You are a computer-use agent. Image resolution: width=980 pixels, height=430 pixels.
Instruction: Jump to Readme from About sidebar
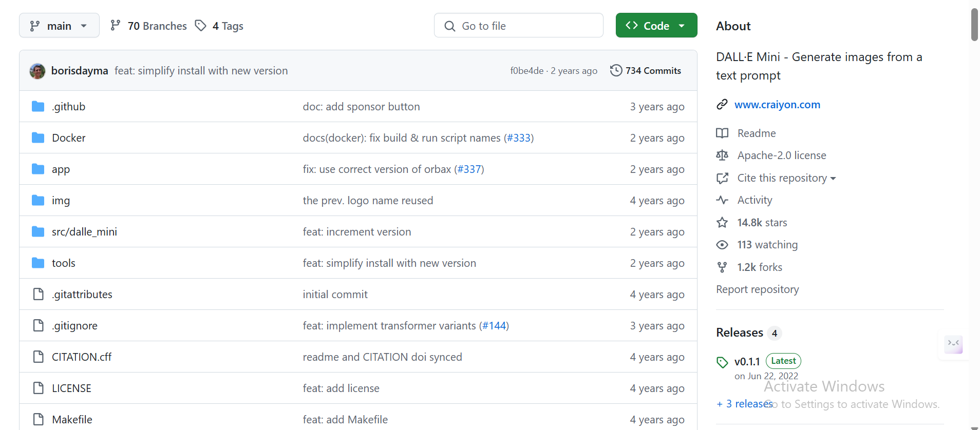pyautogui.click(x=757, y=133)
